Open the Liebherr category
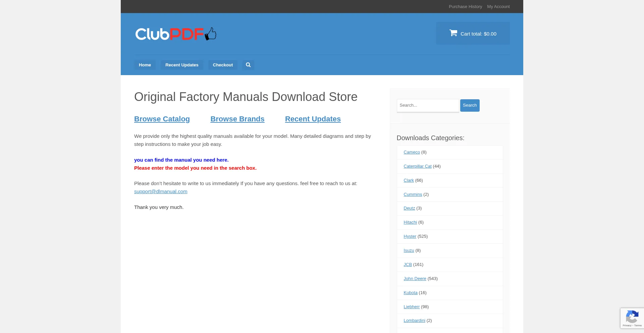 click(x=411, y=307)
